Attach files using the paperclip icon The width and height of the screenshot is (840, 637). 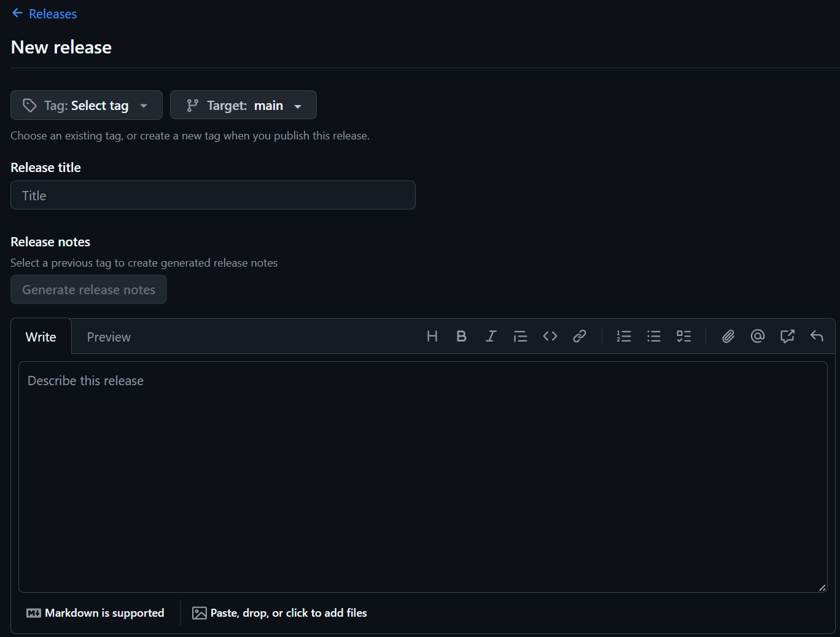tap(728, 336)
